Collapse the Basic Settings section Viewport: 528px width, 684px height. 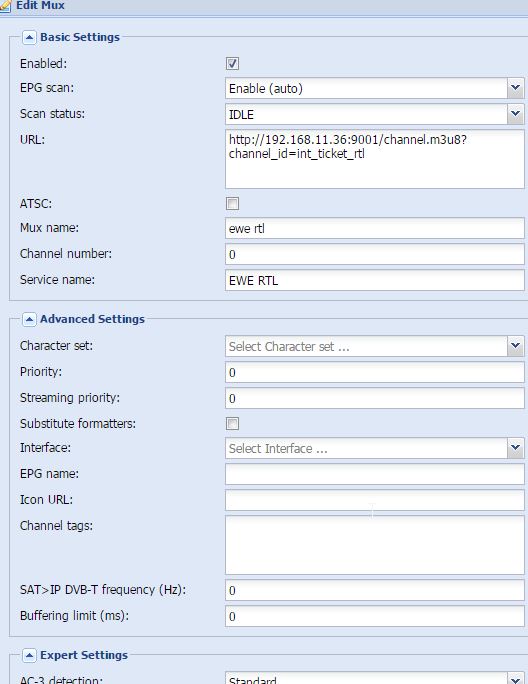[29, 38]
